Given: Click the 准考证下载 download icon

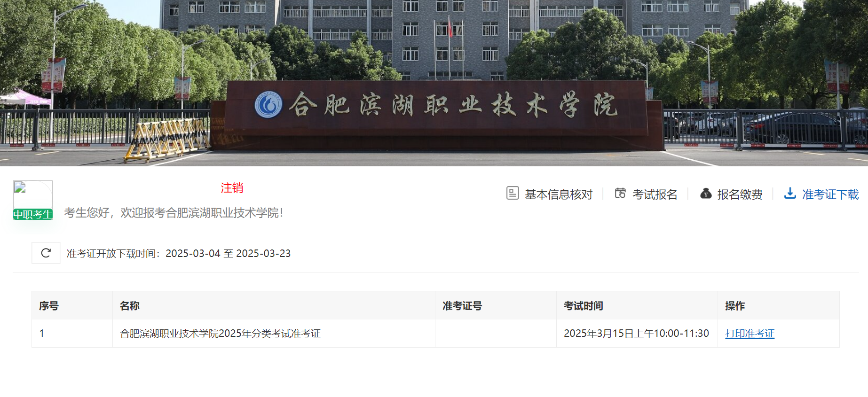Looking at the screenshot, I should [x=790, y=193].
